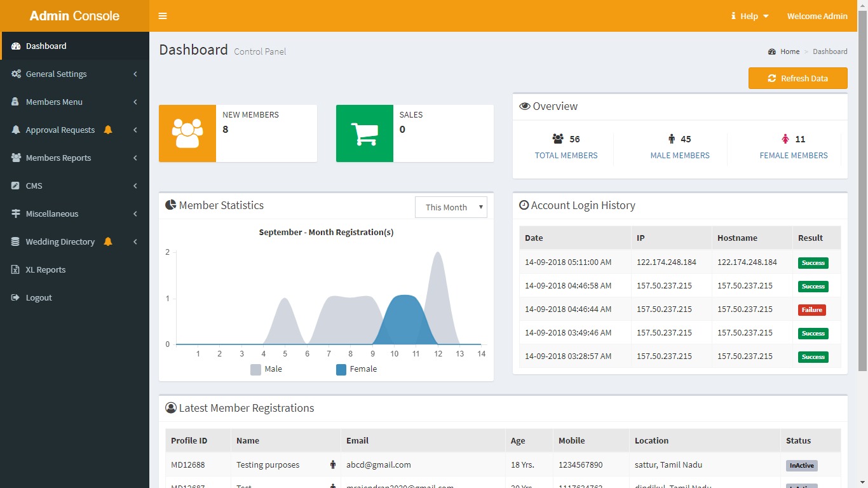Click the orange New Members group icon
Image resolution: width=868 pixels, height=488 pixels.
click(x=187, y=133)
